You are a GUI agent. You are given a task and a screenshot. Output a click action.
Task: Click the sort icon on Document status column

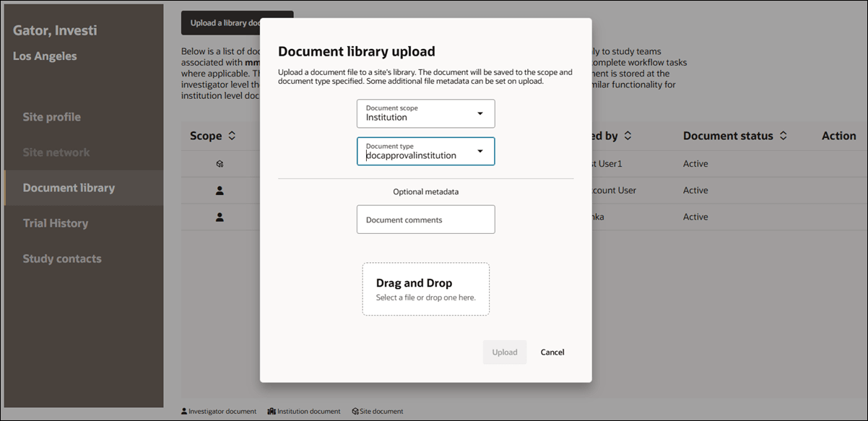click(x=781, y=135)
